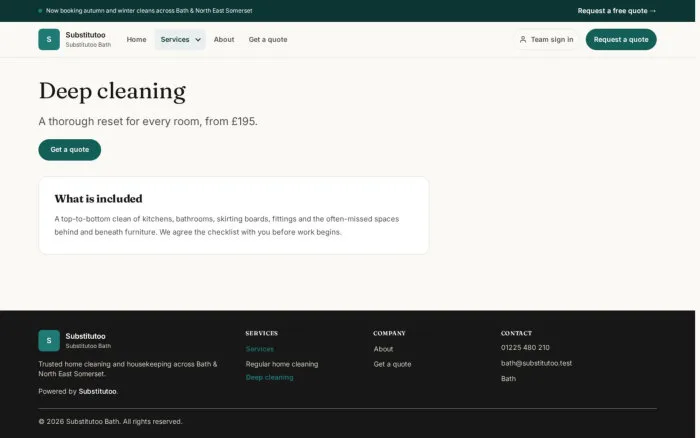The image size is (700, 438).
Task: Open Regular home cleaning footer link
Action: tap(282, 364)
